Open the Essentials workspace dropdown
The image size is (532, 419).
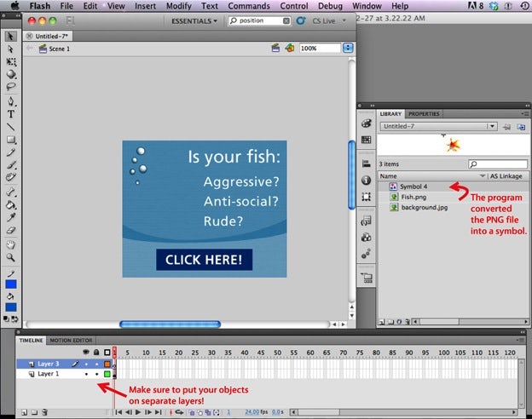point(194,20)
